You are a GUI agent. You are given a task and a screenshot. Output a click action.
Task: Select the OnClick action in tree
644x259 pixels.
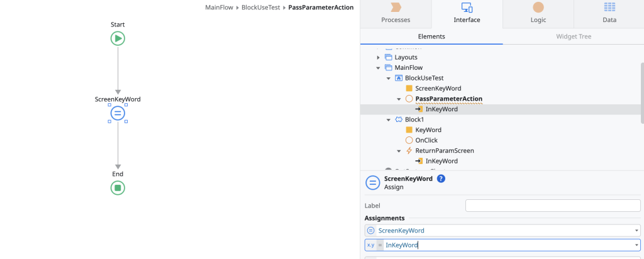click(x=426, y=140)
